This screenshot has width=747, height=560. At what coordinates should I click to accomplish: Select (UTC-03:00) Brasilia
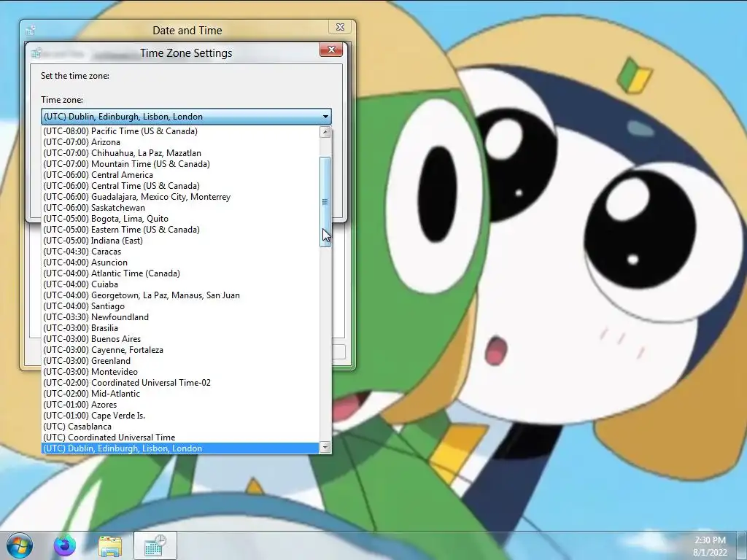click(x=180, y=328)
